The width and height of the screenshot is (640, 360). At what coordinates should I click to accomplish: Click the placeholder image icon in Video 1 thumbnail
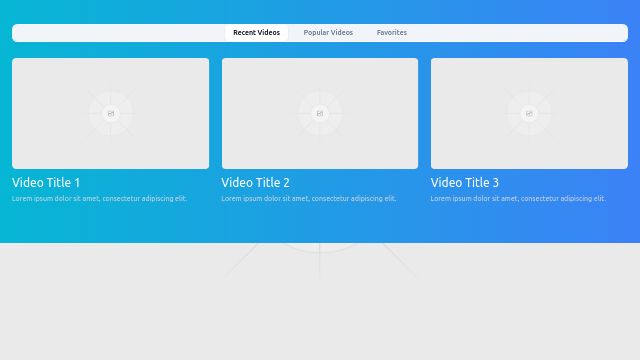pos(111,113)
